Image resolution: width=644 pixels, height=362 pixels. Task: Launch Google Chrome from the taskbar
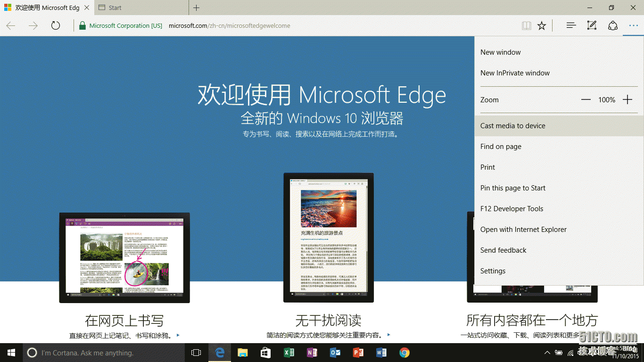coord(405,353)
